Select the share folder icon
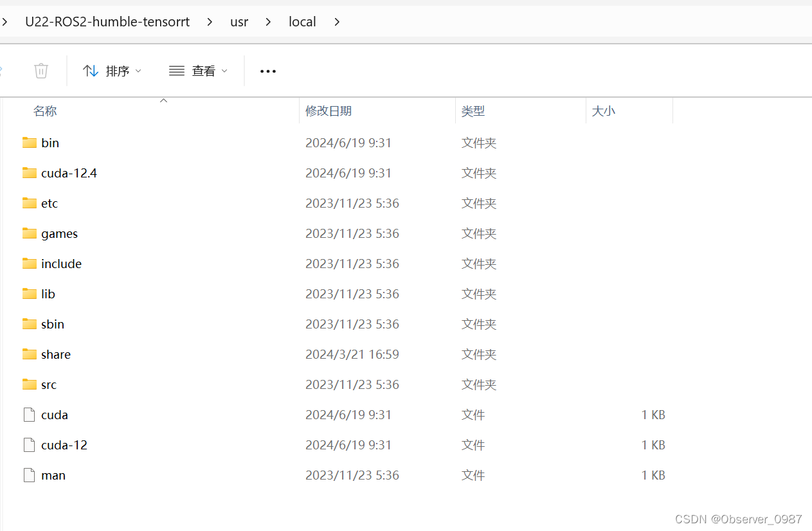Screen dimensions: 812x531 30,354
